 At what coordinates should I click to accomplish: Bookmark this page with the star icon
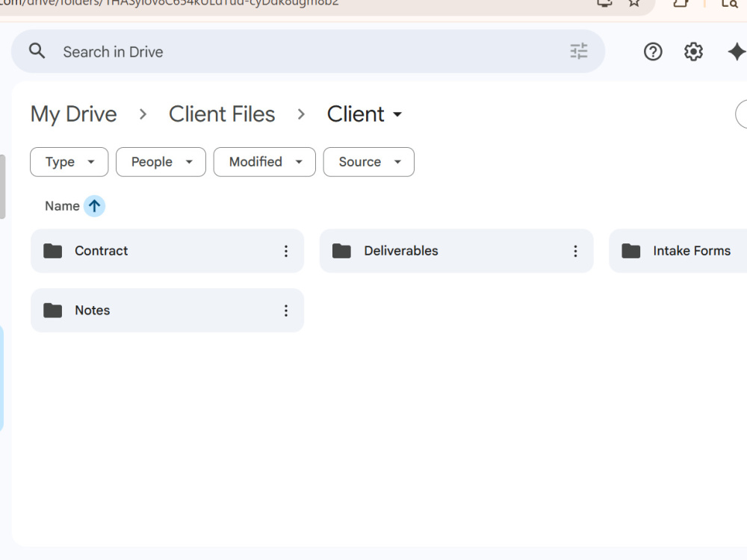pos(633,3)
